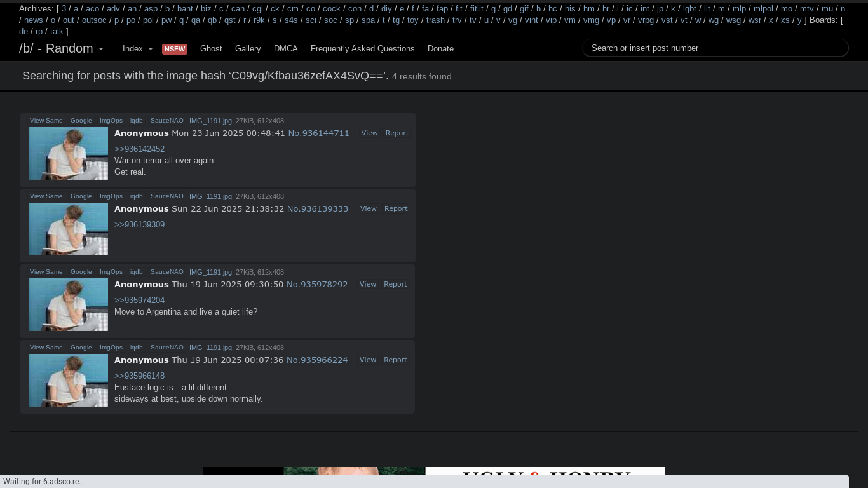Search Google for post 936144711 image

pyautogui.click(x=81, y=121)
